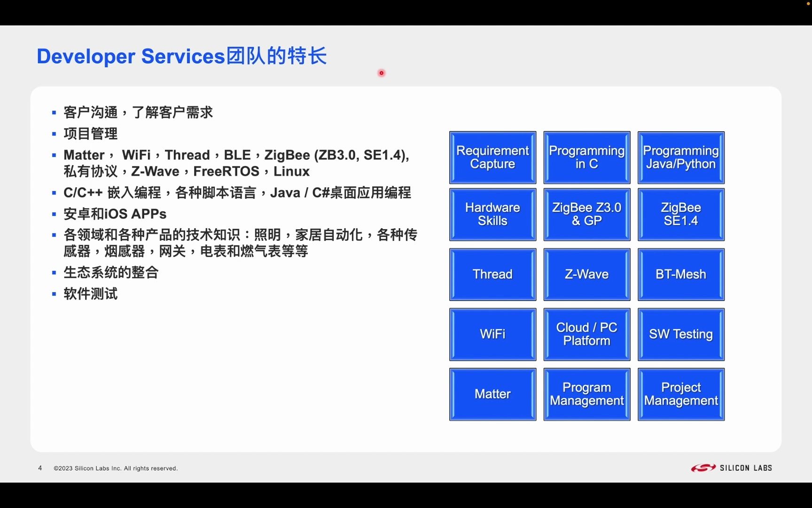
Task: Click the Programming Java/Python tile
Action: 681,158
